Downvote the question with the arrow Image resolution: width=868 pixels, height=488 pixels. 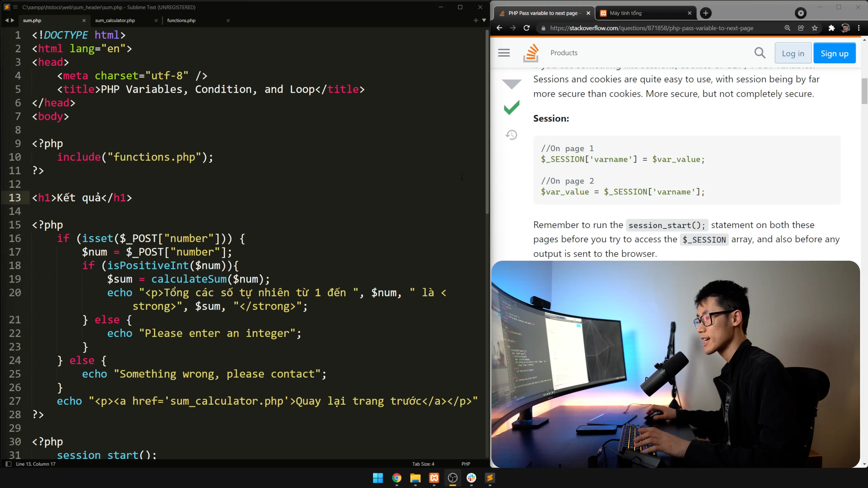(512, 84)
